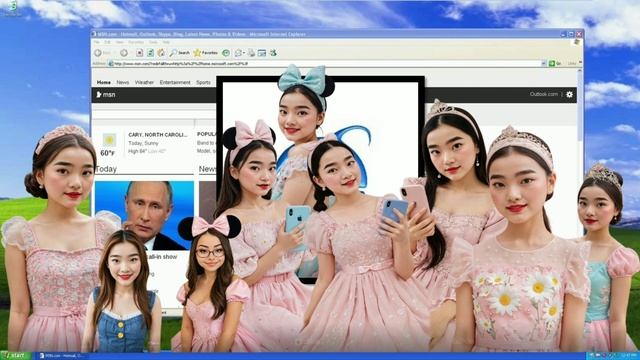Open MSN settings gear icon

point(569,94)
